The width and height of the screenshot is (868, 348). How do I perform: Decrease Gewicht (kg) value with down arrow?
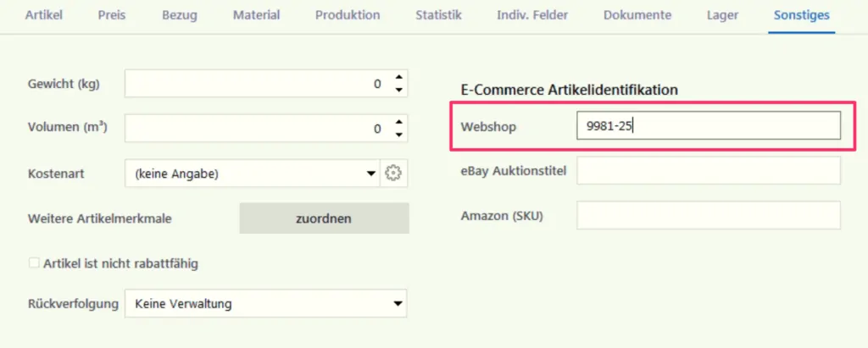[x=398, y=91]
